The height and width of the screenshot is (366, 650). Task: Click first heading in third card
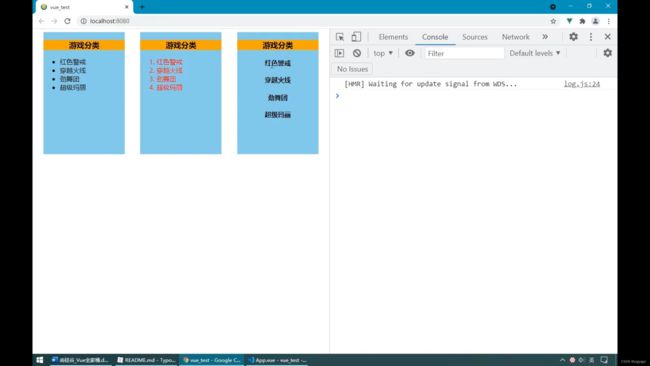click(278, 63)
